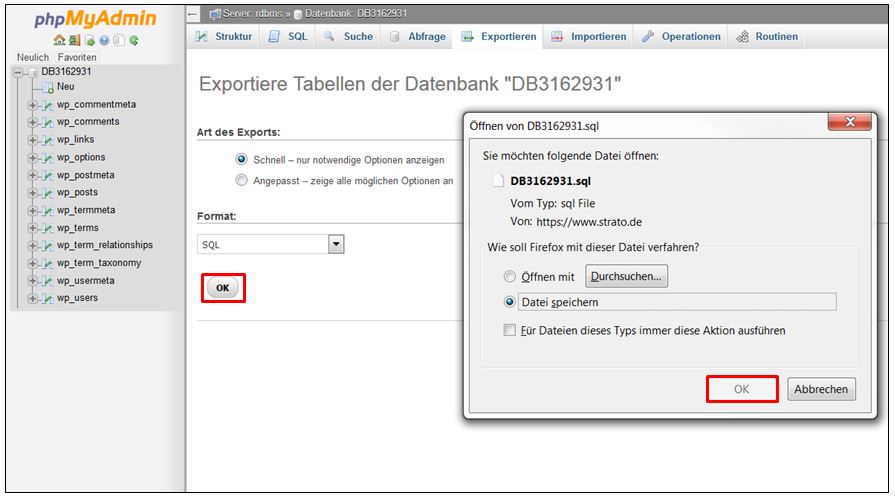Click the log out door icon

pos(74,40)
